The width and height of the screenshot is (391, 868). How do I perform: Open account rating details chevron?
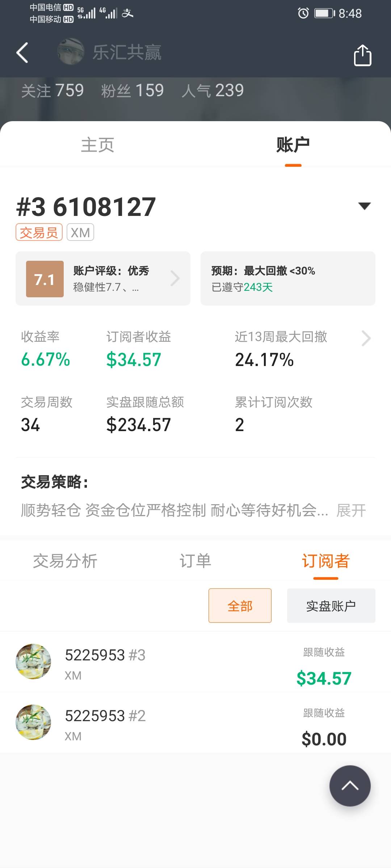coord(175,278)
